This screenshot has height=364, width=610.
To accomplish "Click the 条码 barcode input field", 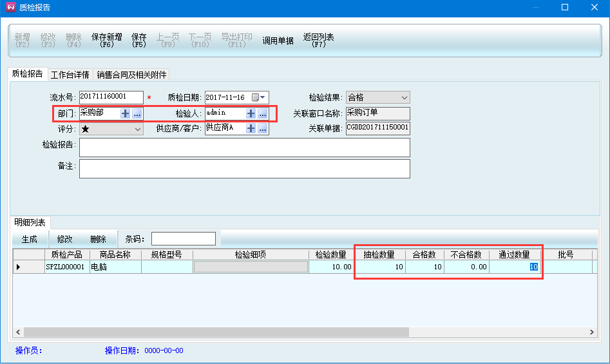I will click(x=184, y=239).
